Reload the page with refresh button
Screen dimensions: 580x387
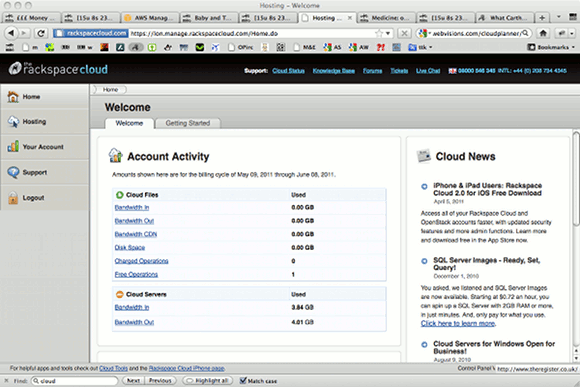point(41,33)
